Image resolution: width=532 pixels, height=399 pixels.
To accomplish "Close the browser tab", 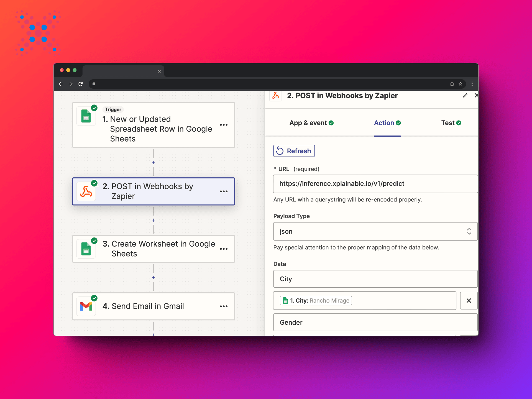I will [x=160, y=71].
